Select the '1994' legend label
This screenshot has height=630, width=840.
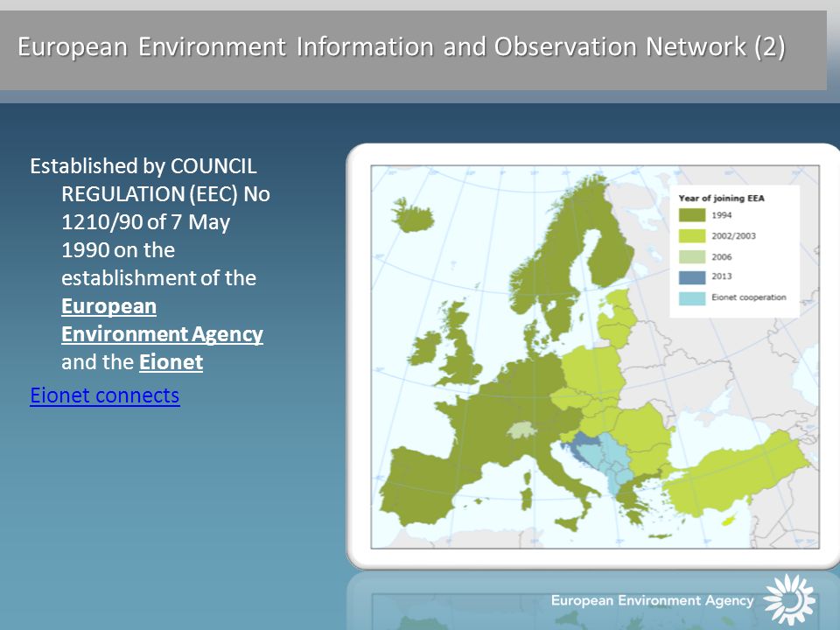pyautogui.click(x=721, y=215)
